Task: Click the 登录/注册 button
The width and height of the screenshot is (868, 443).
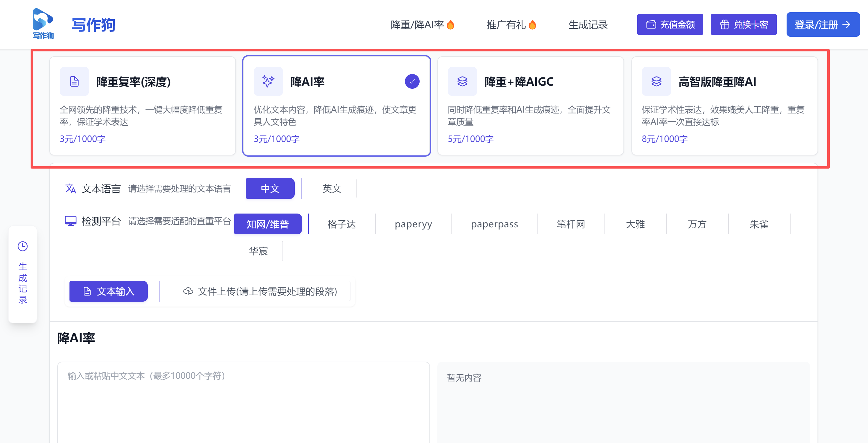Action: coord(823,24)
